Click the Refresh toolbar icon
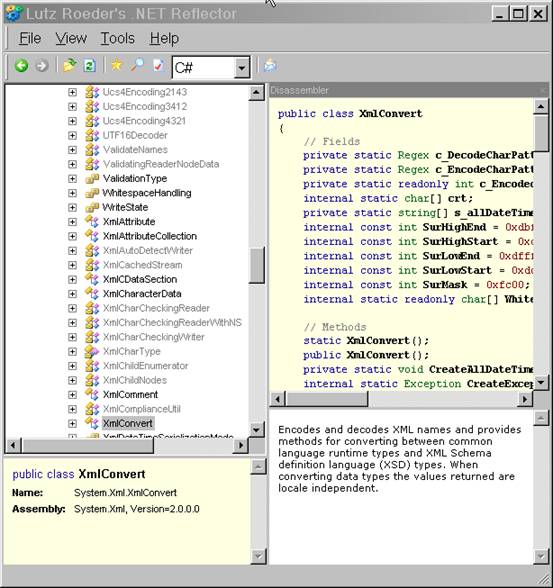 click(x=89, y=66)
